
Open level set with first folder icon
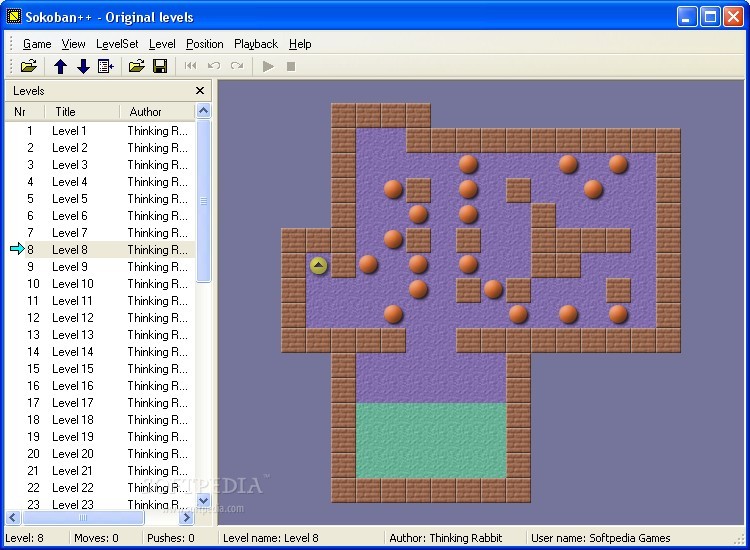(29, 66)
